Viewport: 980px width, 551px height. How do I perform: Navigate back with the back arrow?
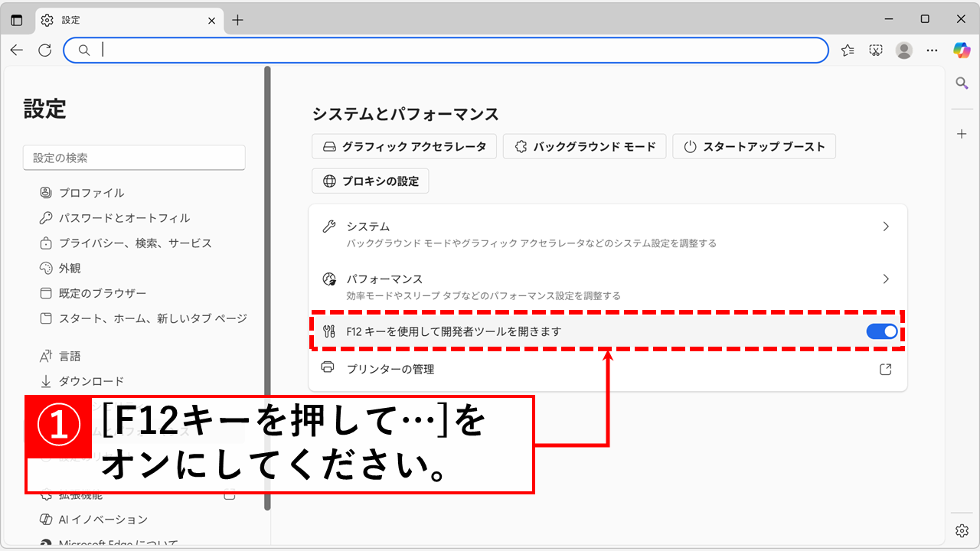point(16,50)
